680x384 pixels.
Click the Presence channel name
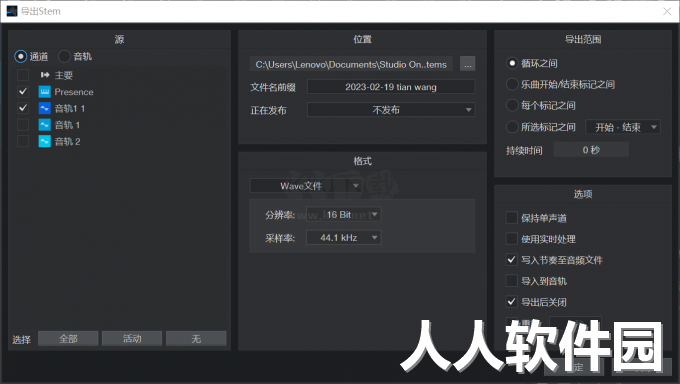click(74, 92)
